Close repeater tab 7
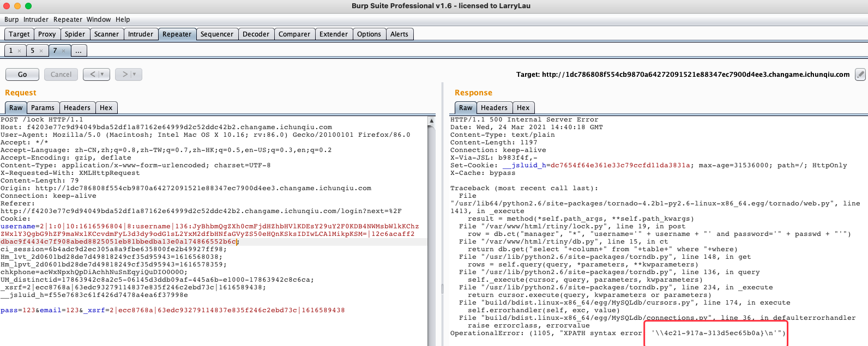Image resolution: width=868 pixels, height=346 pixels. (63, 51)
